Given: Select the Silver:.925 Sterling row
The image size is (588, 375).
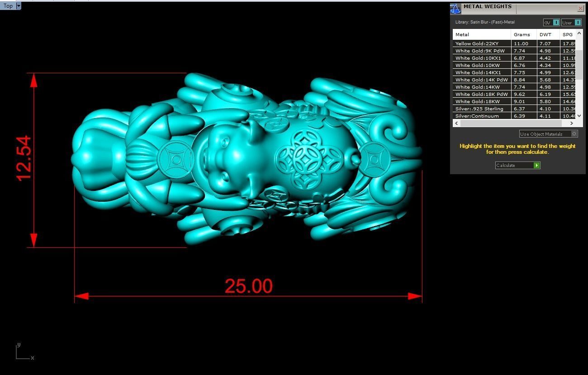Looking at the screenshot, I should (514, 109).
